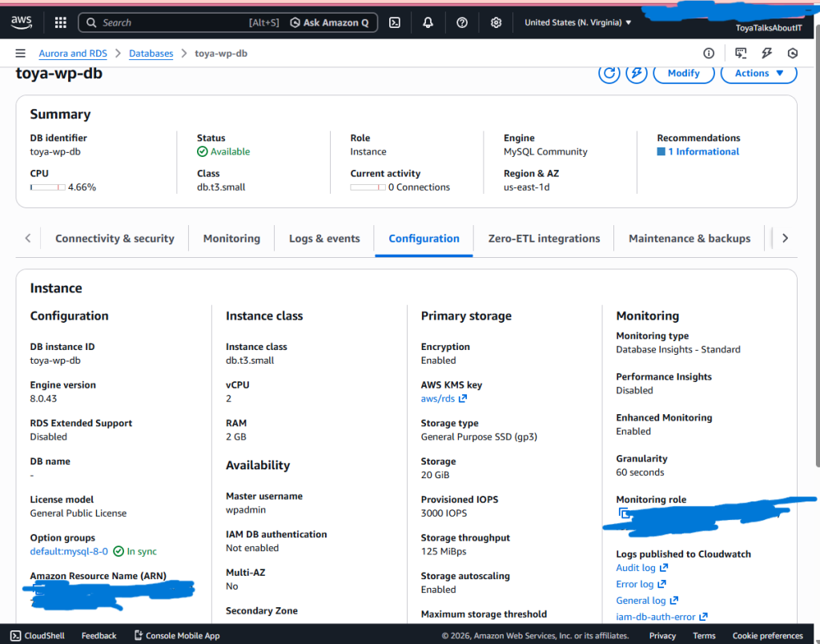The height and width of the screenshot is (644, 820).
Task: Open the Logs & events tab
Action: 324,239
